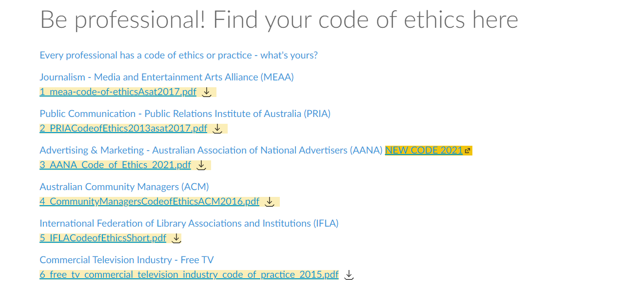644x290 pixels.
Task: Download the 1_meaa-code-of-ethicsAsat2017.pdf file via its download icon
Action: pos(207,92)
